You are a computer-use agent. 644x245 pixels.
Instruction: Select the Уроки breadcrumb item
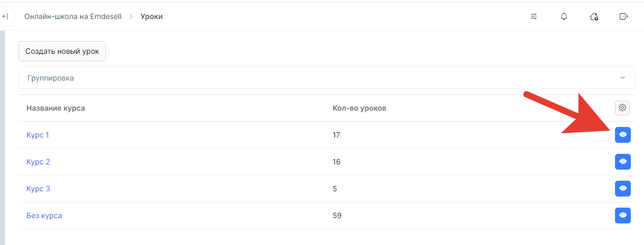(152, 16)
